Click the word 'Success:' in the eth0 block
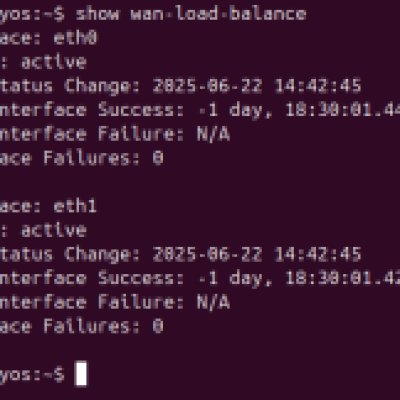The image size is (400, 400). [x=141, y=110]
